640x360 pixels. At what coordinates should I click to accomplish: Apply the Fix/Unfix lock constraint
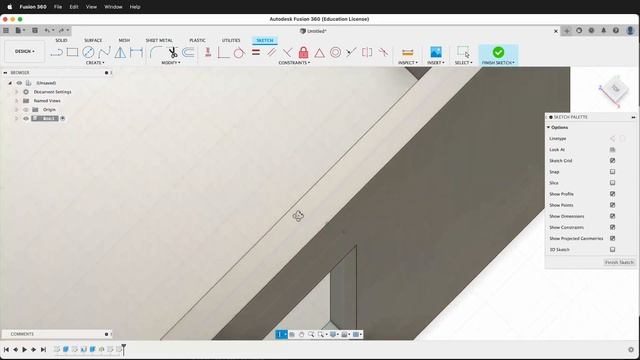pos(303,52)
